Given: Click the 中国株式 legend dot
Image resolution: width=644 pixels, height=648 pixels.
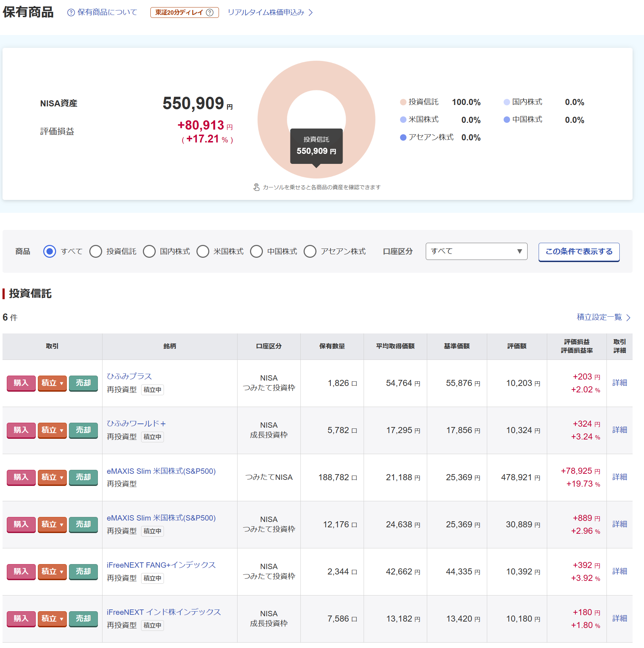Looking at the screenshot, I should pyautogui.click(x=507, y=120).
